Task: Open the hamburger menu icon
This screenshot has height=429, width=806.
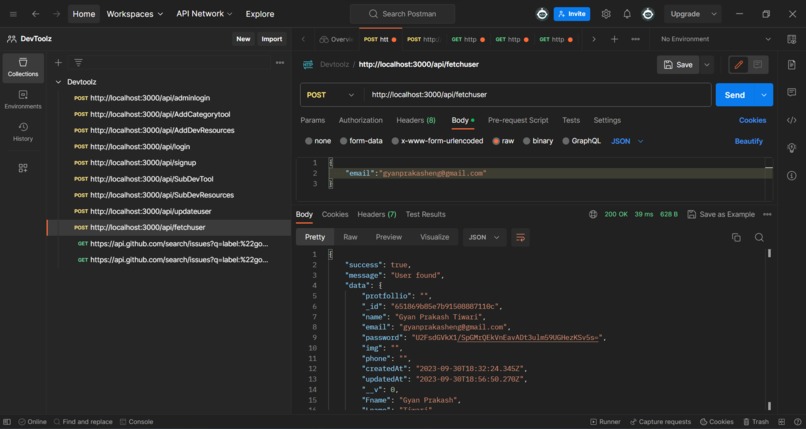Action: [13, 14]
